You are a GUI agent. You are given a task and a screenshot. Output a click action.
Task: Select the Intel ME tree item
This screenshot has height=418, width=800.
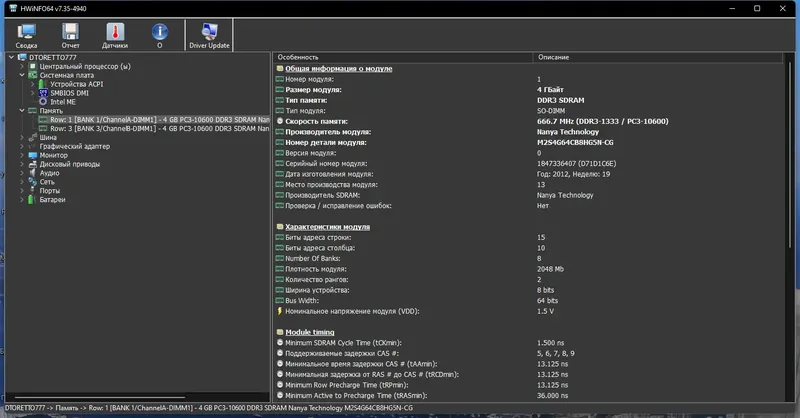click(x=63, y=102)
